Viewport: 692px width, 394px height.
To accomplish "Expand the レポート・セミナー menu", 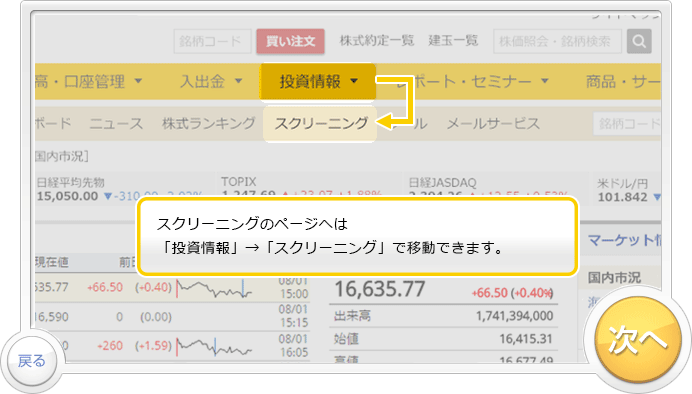I will pos(472,82).
